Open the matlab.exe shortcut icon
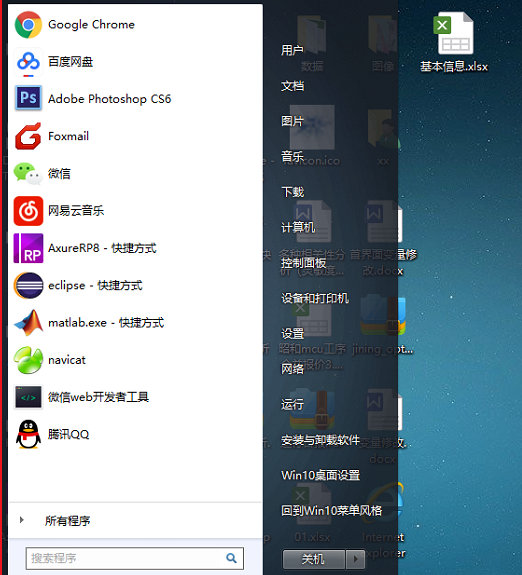This screenshot has width=522, height=575. [28, 323]
